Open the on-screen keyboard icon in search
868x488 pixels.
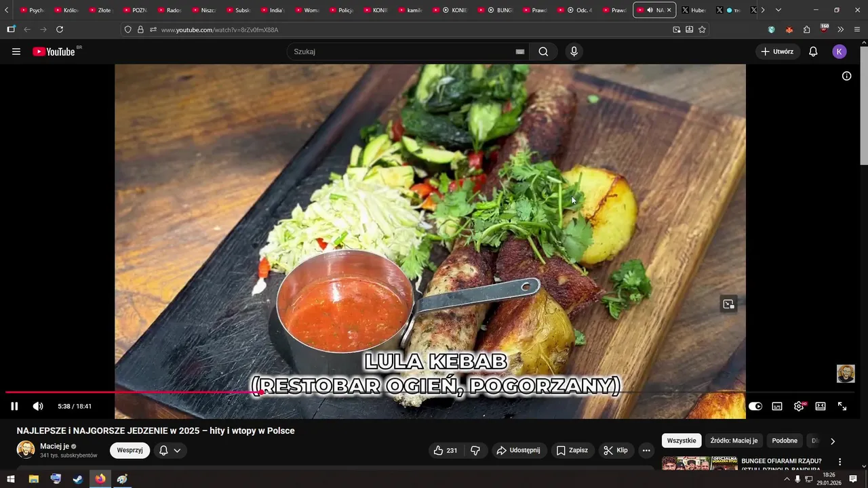pos(520,52)
